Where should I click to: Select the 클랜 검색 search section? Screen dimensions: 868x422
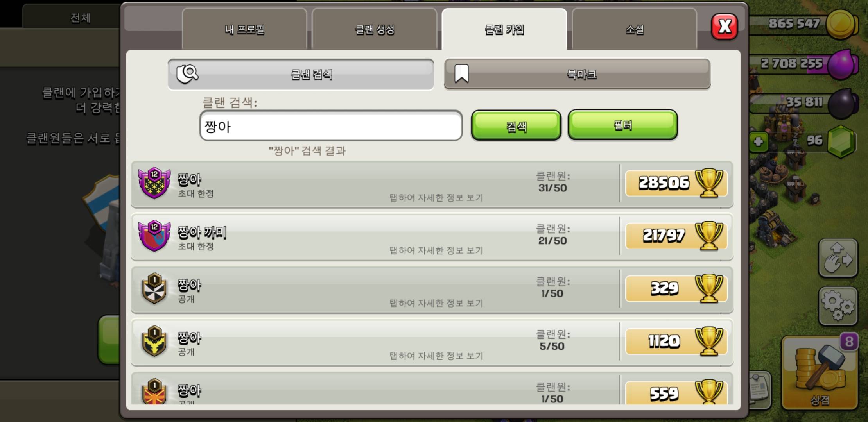pos(301,74)
